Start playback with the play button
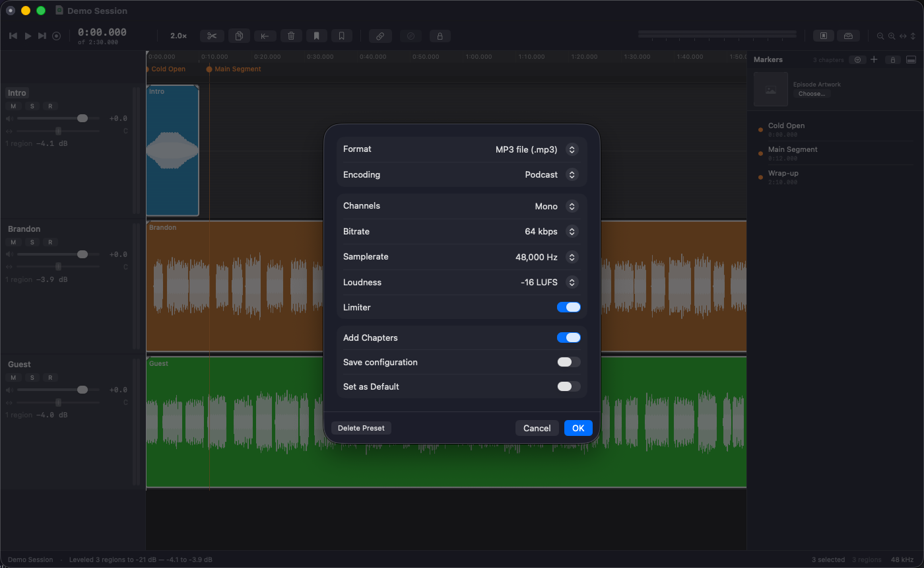 [28, 36]
